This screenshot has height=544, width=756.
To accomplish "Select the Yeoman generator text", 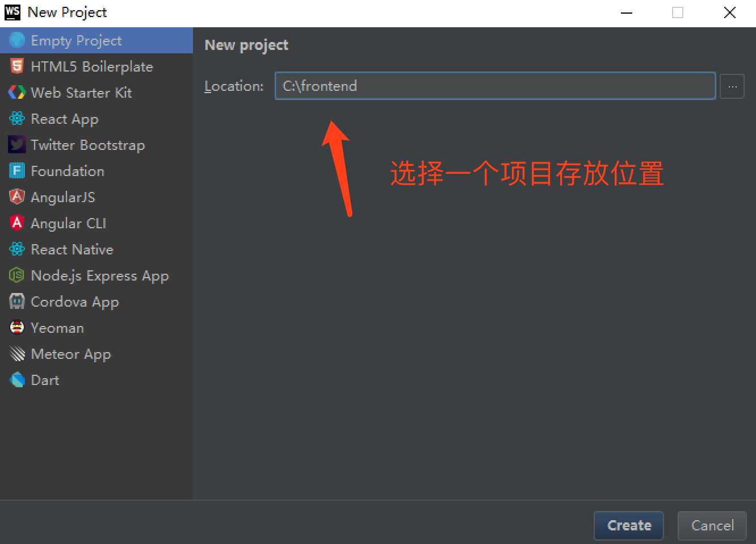I will click(x=57, y=328).
